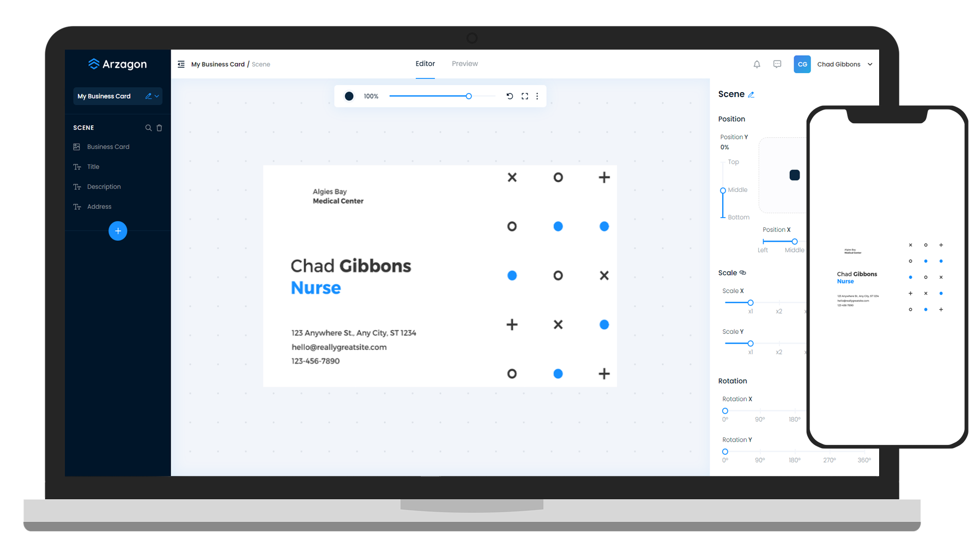Open the chat/feedback icon in the top bar
This screenshot has height=560, width=980.
pos(777,64)
